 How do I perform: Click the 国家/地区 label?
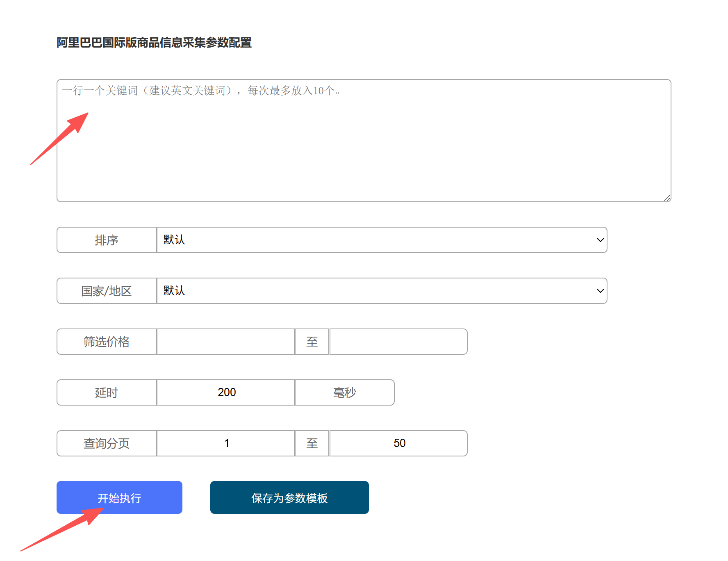[107, 291]
